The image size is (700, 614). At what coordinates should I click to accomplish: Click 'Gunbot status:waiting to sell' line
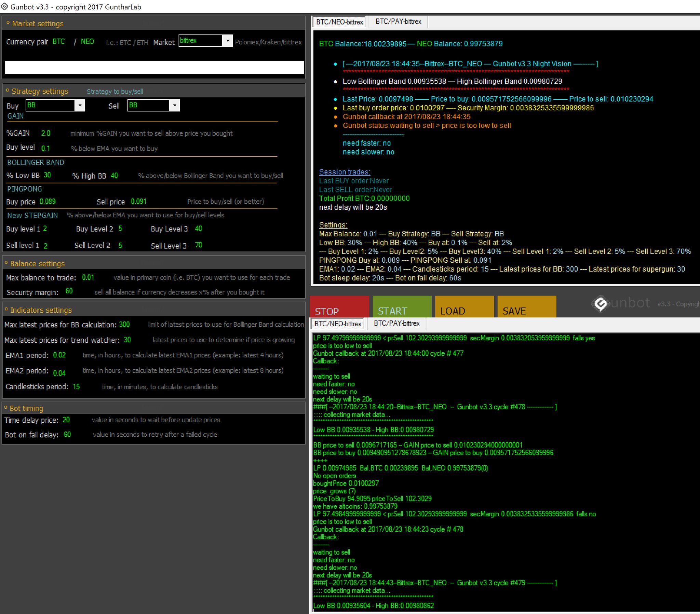(427, 126)
